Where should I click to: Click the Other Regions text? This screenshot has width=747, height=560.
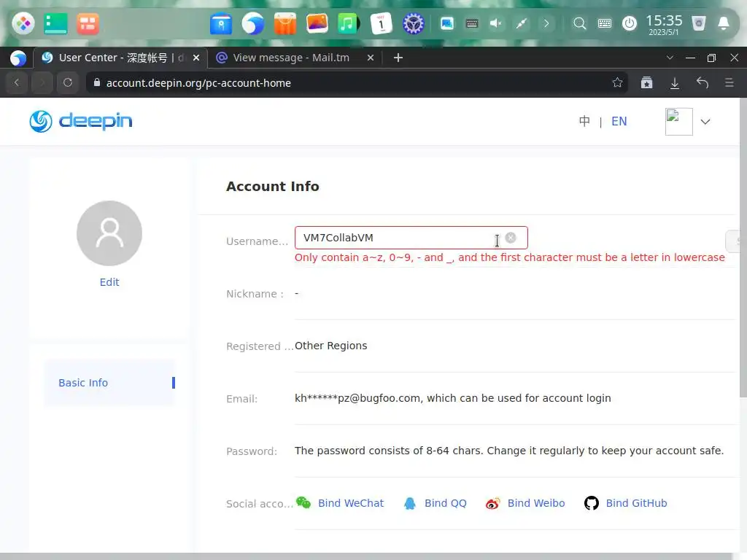coord(330,346)
